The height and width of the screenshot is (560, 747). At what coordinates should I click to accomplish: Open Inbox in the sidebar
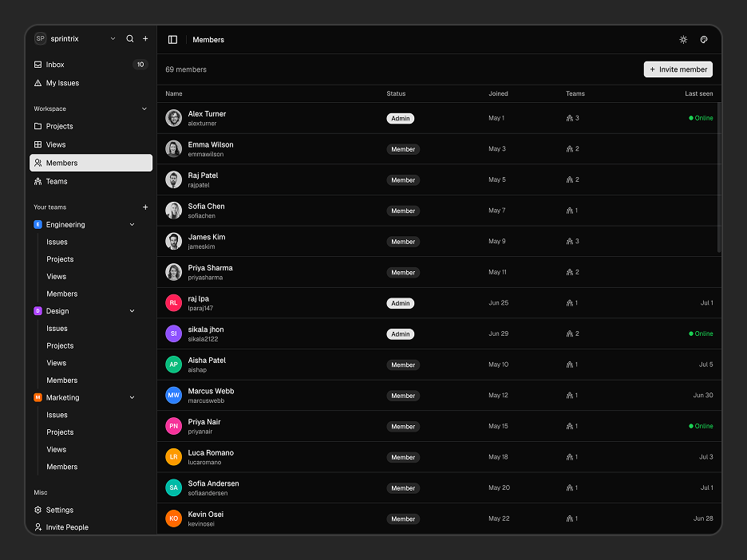pos(91,65)
